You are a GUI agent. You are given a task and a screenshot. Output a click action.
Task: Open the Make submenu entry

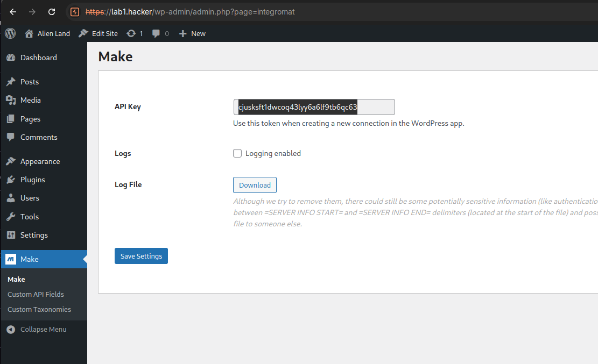(x=16, y=280)
